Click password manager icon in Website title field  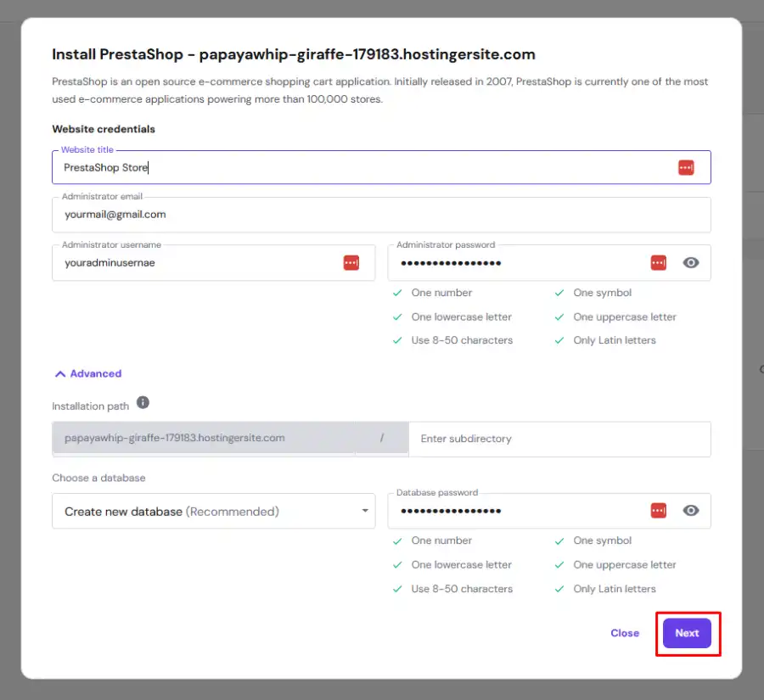tap(686, 167)
